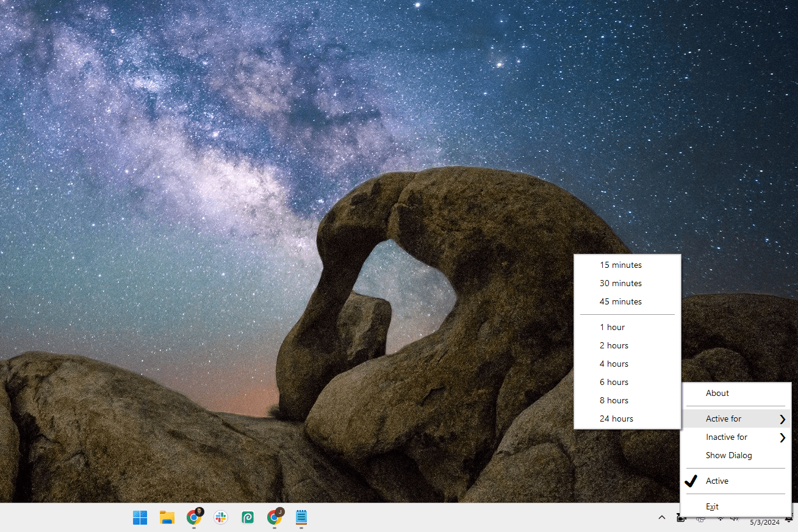Viewport: 798px width, 532px height.
Task: Exit the app via the tray menu
Action: [712, 506]
